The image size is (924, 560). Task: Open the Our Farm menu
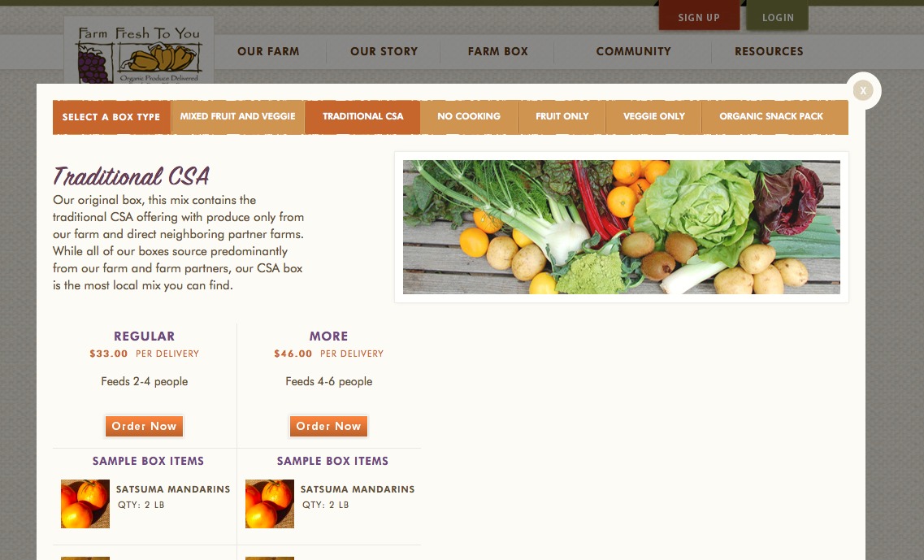point(268,51)
